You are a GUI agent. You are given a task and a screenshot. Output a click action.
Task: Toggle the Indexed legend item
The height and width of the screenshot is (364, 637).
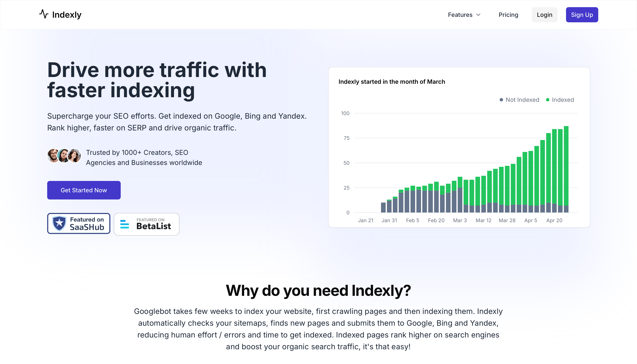pyautogui.click(x=560, y=100)
